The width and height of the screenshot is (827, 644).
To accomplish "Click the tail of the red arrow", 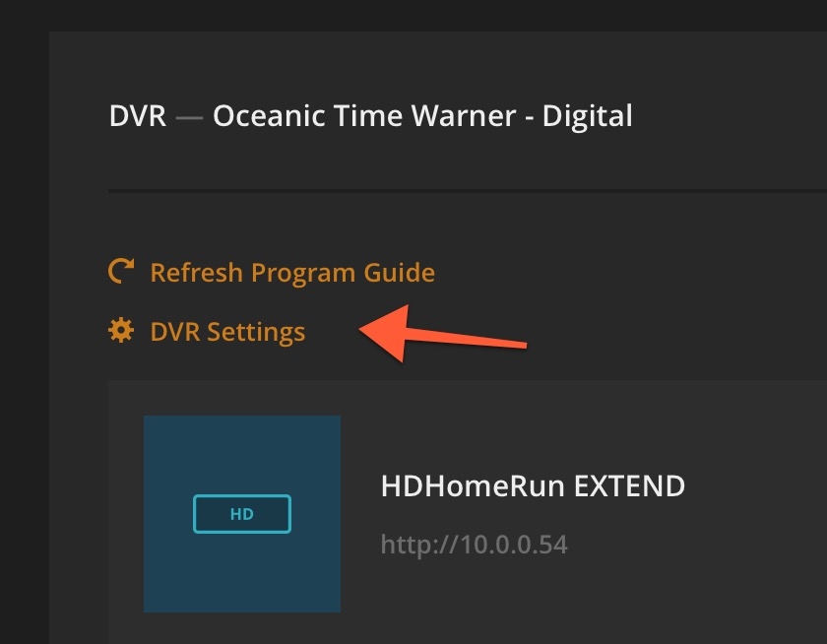I will click(520, 345).
